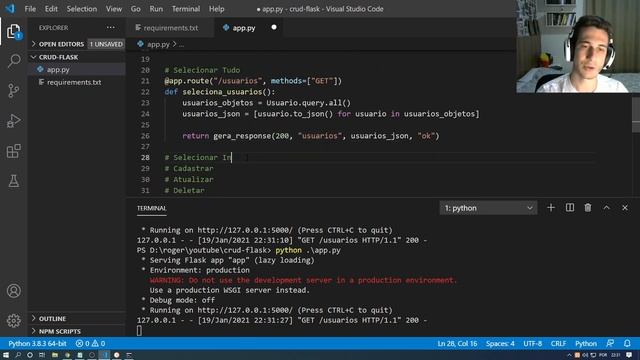Click the breadcrumb ellipsis after app.py

182,44
